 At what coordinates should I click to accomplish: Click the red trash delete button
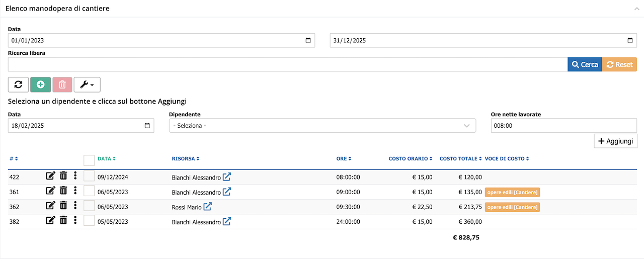[62, 84]
